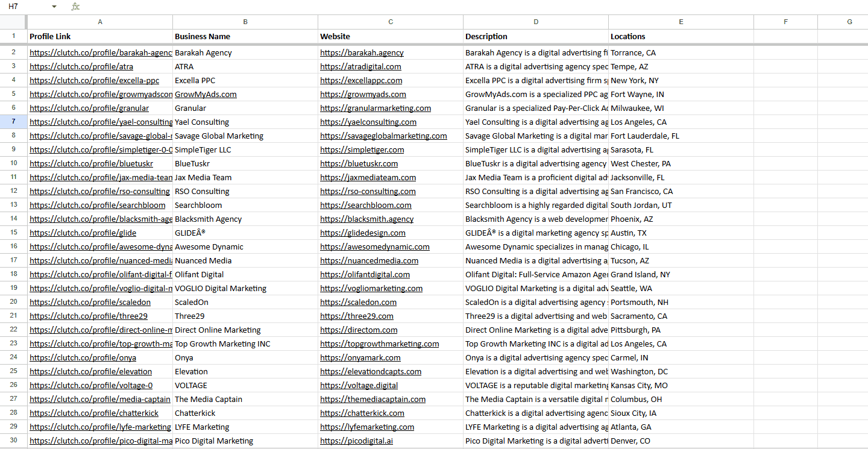Open the barakah.agency website link
The image size is (868, 449).
point(362,53)
